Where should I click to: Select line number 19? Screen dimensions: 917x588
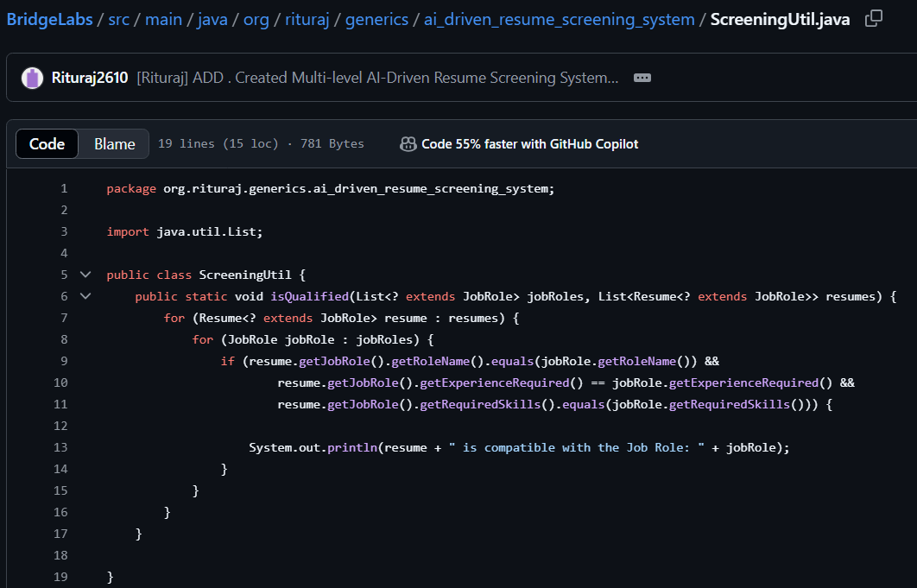tap(60, 576)
